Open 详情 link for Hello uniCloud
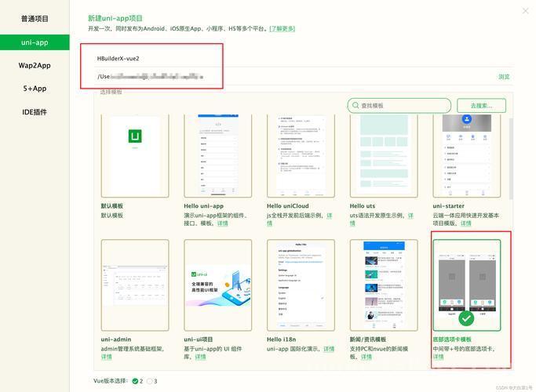 click(x=329, y=216)
